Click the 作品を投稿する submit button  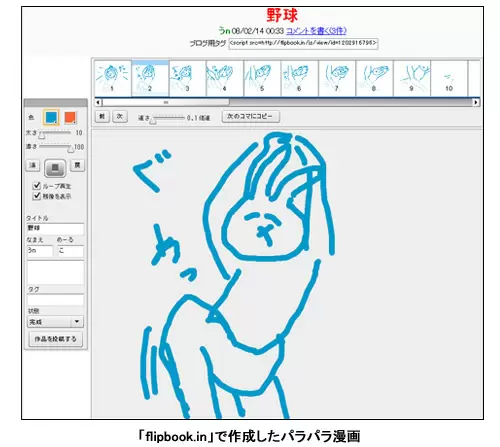click(56, 339)
